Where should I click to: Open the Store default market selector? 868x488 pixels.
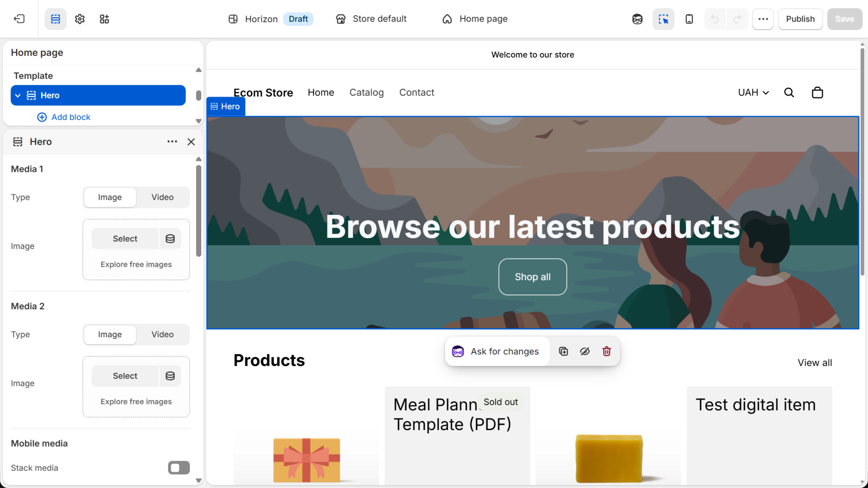[371, 19]
